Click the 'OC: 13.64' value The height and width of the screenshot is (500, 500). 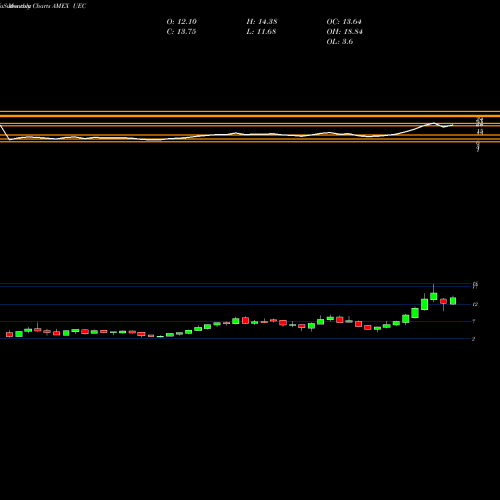(344, 22)
